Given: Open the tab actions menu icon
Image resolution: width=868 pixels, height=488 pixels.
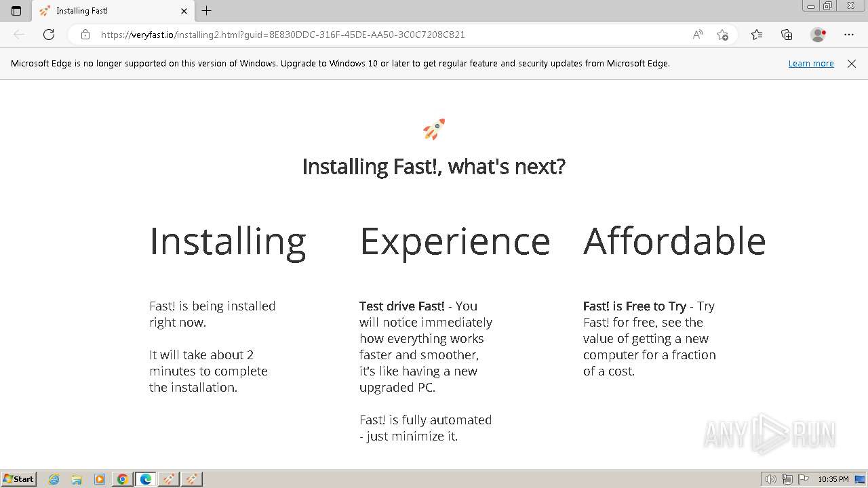Looking at the screenshot, I should pyautogui.click(x=16, y=11).
